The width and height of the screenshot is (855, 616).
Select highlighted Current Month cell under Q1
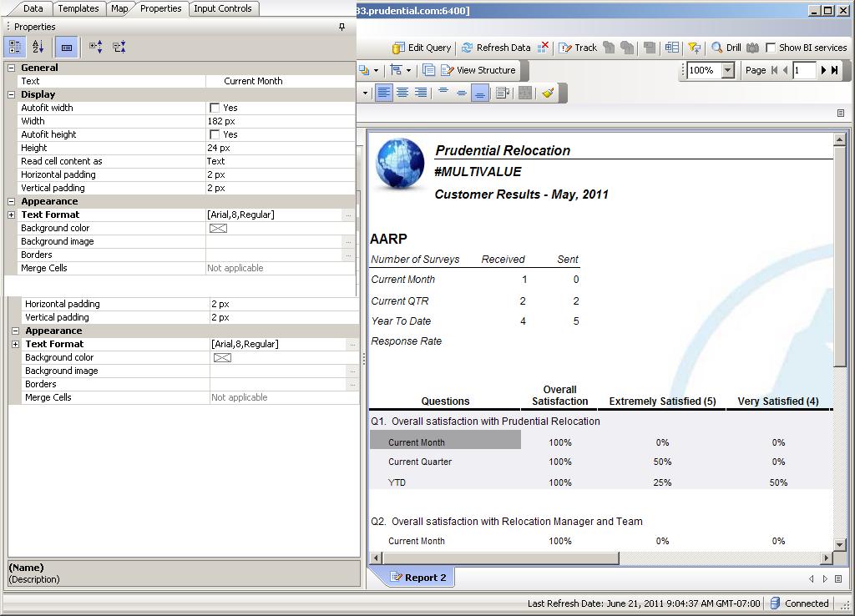point(446,440)
